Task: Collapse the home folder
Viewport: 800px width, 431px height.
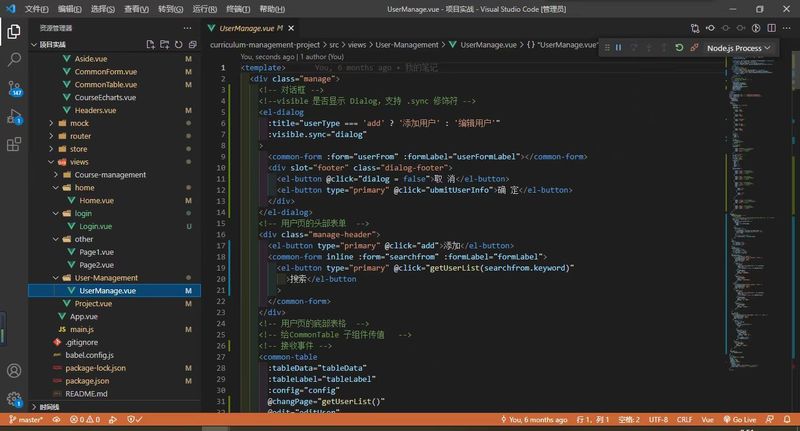Action: coord(56,187)
